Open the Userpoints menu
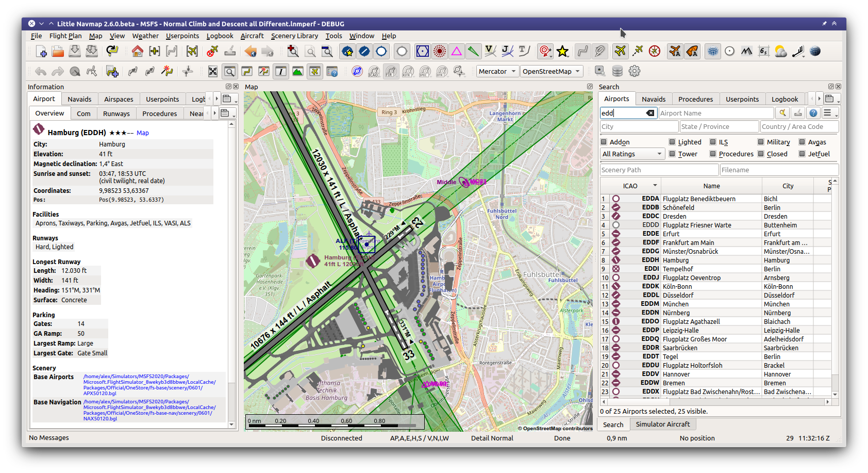868x473 pixels. (182, 36)
